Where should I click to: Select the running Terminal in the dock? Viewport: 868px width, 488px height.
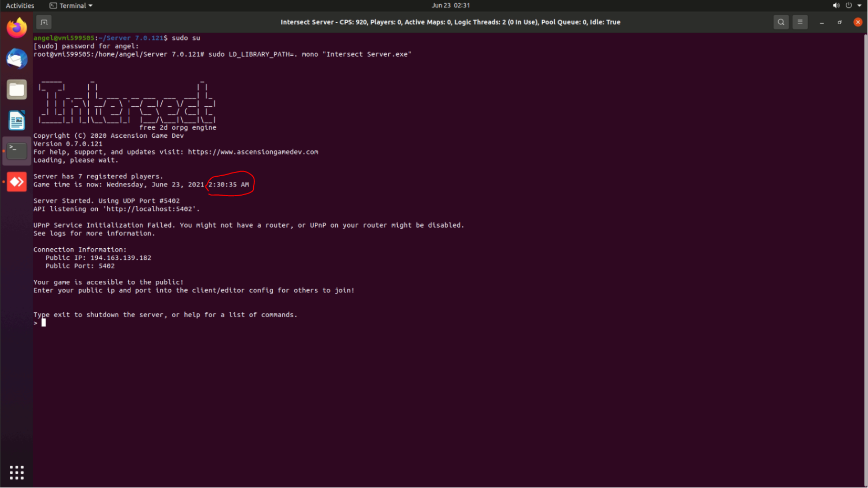(16, 150)
